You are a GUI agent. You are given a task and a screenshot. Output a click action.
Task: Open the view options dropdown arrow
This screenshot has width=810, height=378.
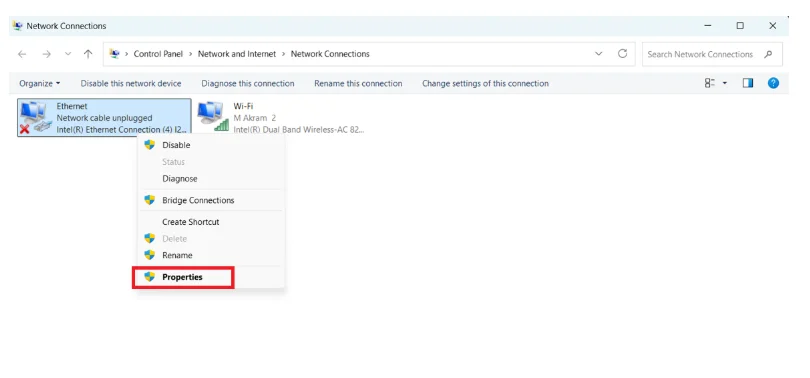click(725, 83)
